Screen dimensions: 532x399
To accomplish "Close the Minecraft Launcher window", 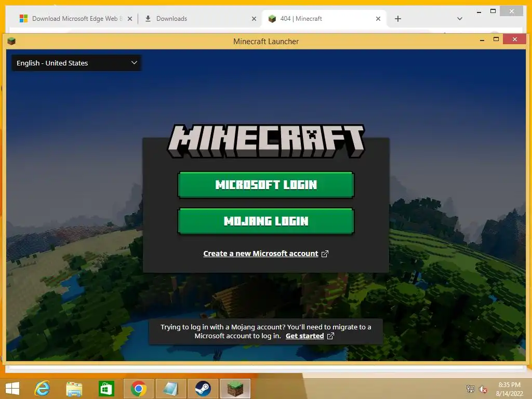I will 515,39.
